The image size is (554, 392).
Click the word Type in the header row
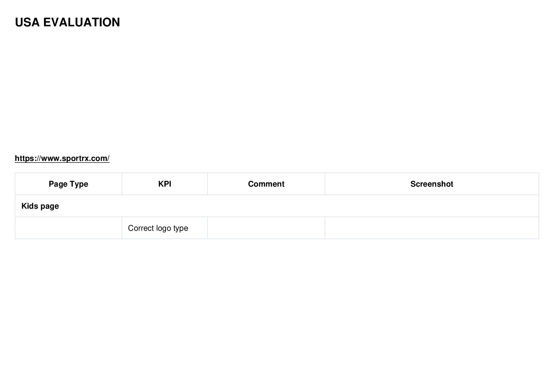79,184
